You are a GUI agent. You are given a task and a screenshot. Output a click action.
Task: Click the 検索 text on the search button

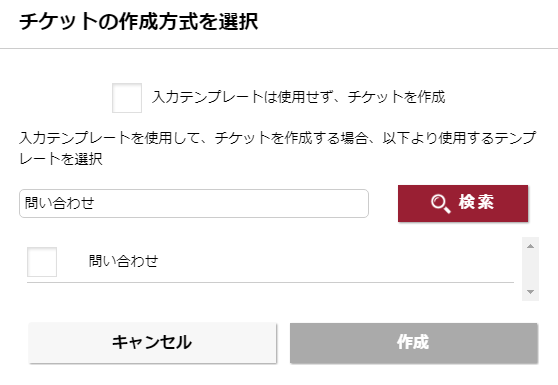click(477, 202)
